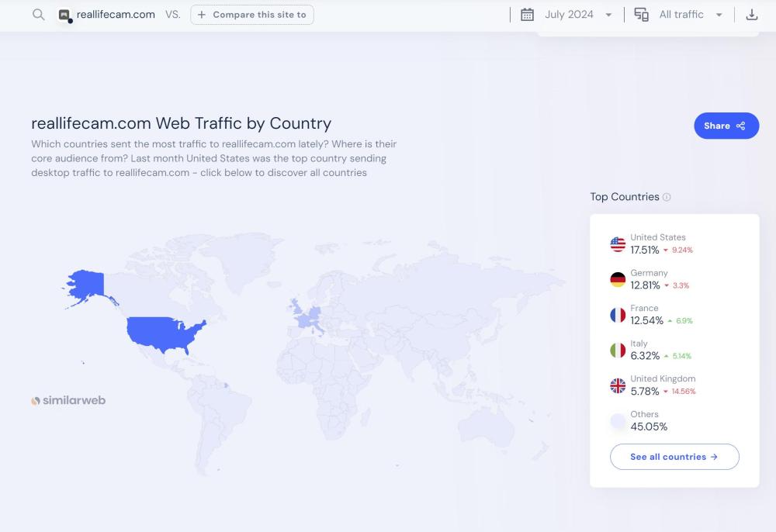Click the Compare this site to field
This screenshot has width=776, height=532.
[x=252, y=15]
